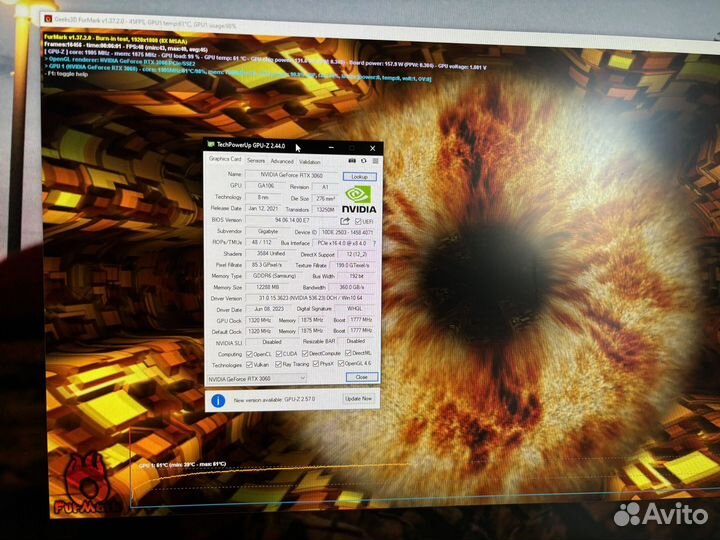Go to the Validation tab
Viewport: 720px width, 540px height.
click(309, 162)
